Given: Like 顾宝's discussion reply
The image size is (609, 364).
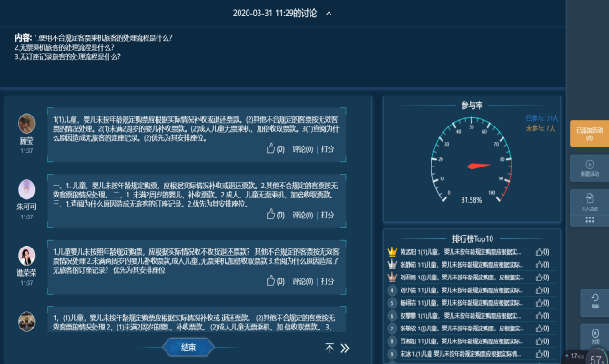Looking at the screenshot, I should pyautogui.click(x=270, y=149).
